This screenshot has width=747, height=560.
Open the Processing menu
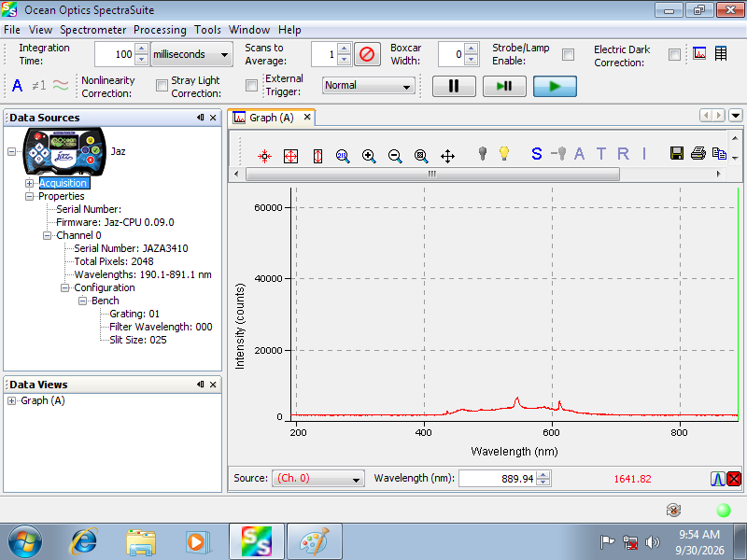[160, 30]
